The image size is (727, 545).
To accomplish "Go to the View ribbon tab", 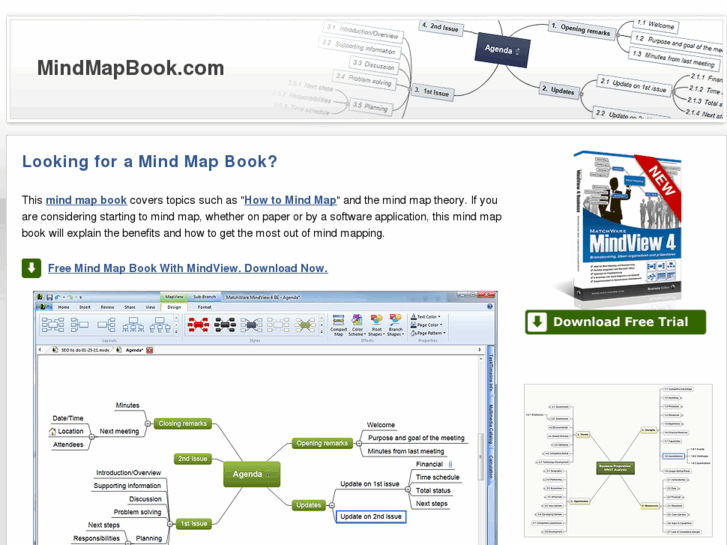I will (150, 307).
